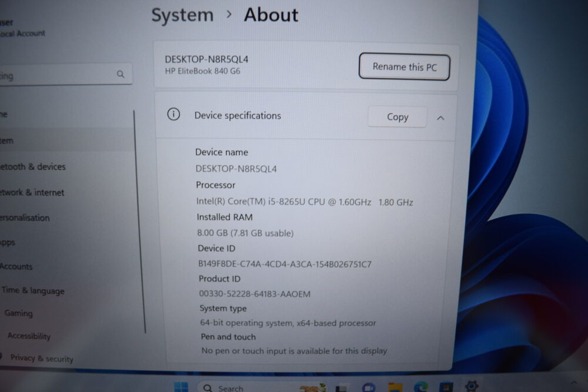This screenshot has height=392, width=588.
Task: Select the 64-bit operating system text
Action: pyautogui.click(x=288, y=323)
